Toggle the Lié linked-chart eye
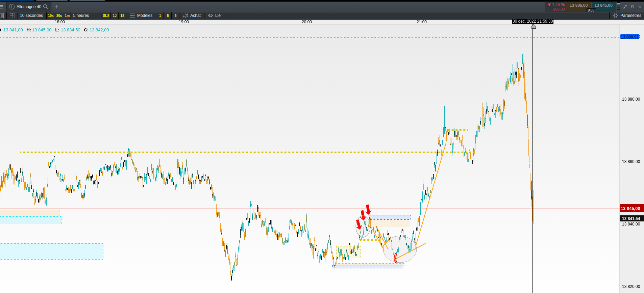This screenshot has width=644, height=293. [210, 16]
